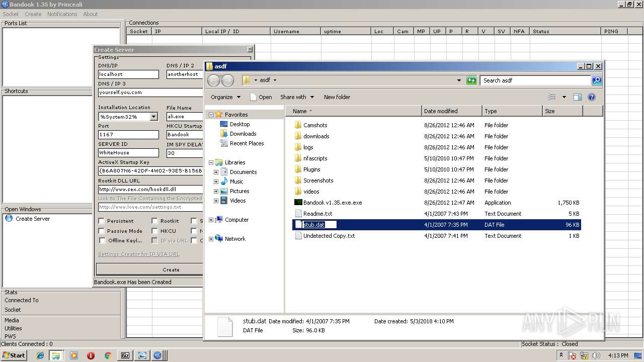
Task: Collapse the Favorites tree node
Action: coord(211,115)
